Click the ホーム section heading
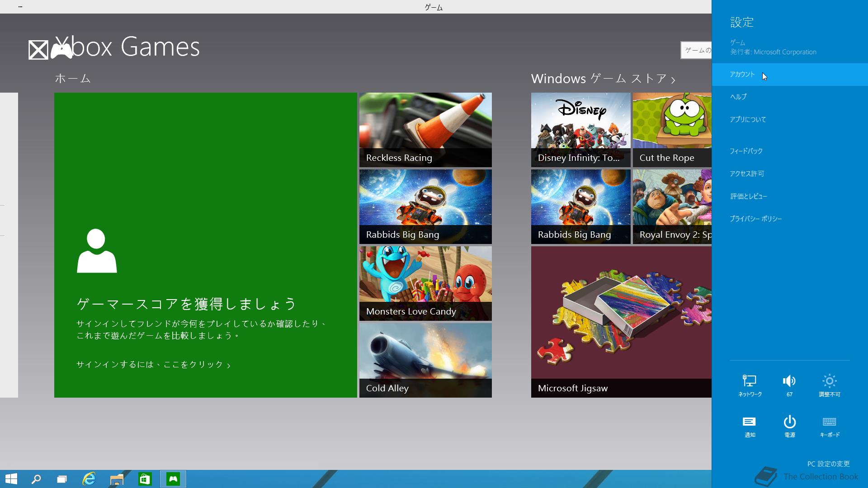868x488 pixels. 73,79
